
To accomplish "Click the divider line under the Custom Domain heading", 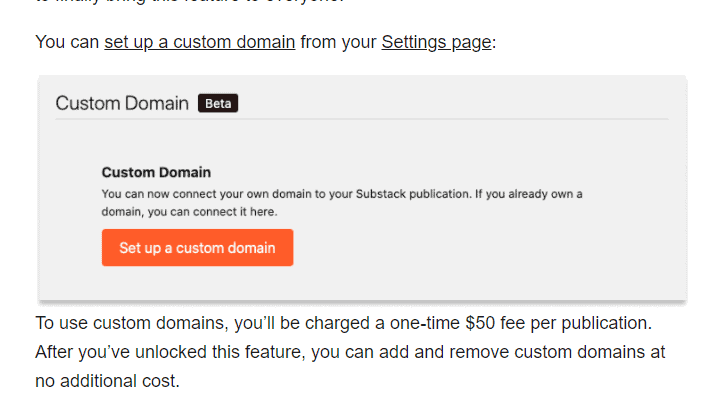I will pos(362,119).
